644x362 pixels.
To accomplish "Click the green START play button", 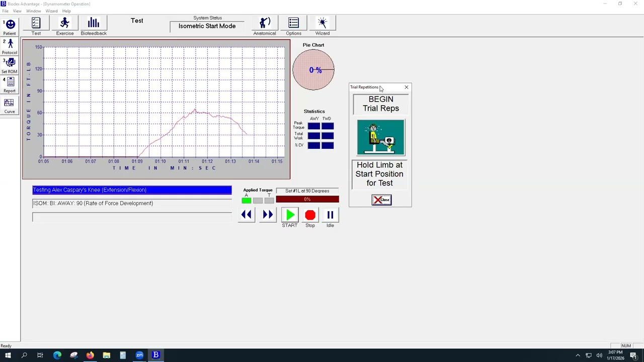I will pos(290,215).
